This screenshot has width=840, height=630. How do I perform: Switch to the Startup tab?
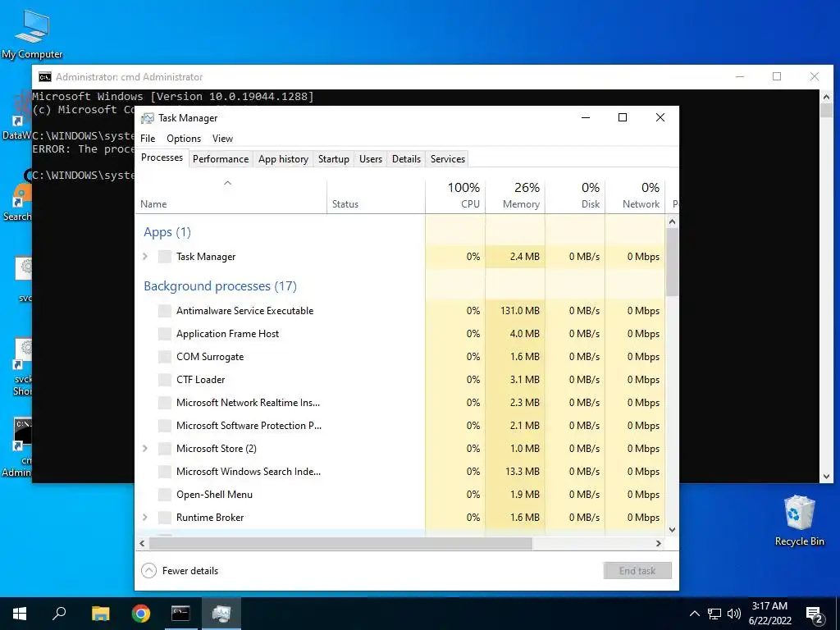coord(334,159)
